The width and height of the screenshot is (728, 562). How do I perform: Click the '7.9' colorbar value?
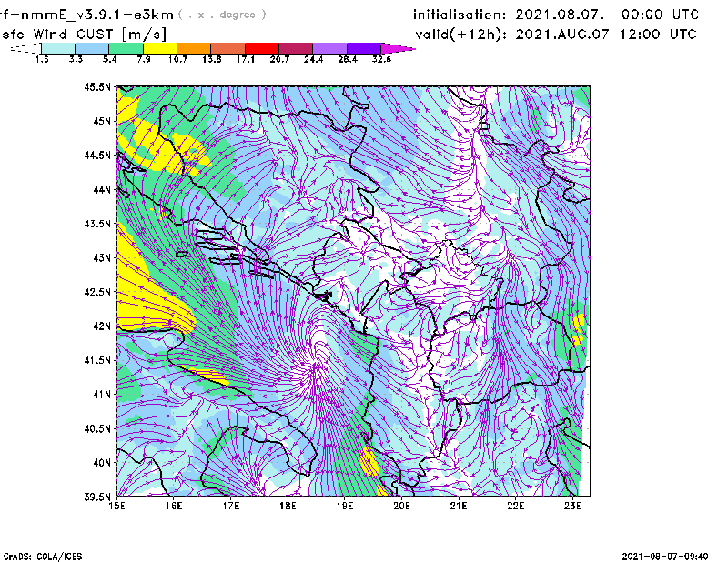click(144, 59)
